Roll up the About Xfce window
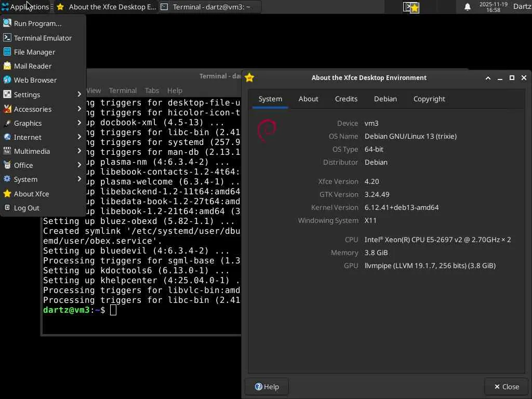The height and width of the screenshot is (399, 532). [x=488, y=78]
